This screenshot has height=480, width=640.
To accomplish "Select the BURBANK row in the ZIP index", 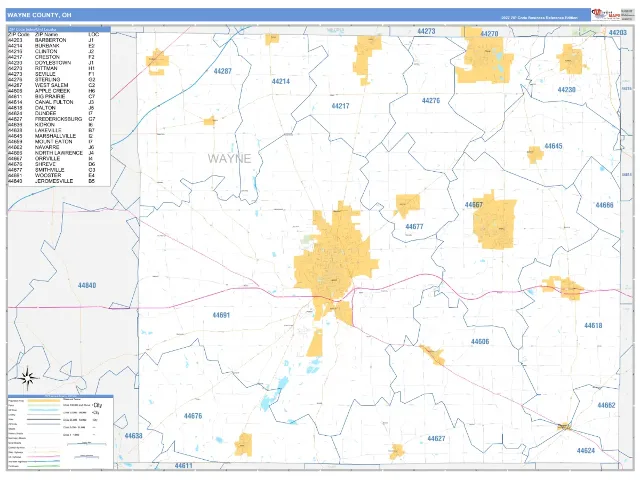I will (x=51, y=46).
